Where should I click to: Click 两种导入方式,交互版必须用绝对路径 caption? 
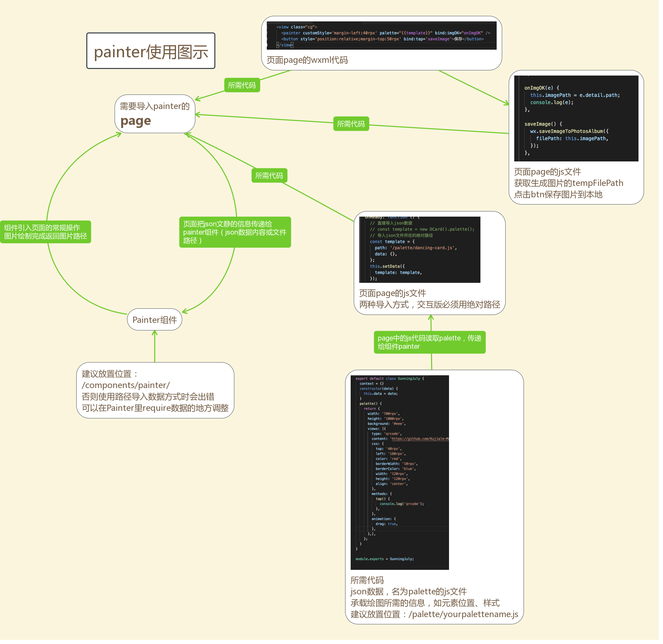click(430, 305)
